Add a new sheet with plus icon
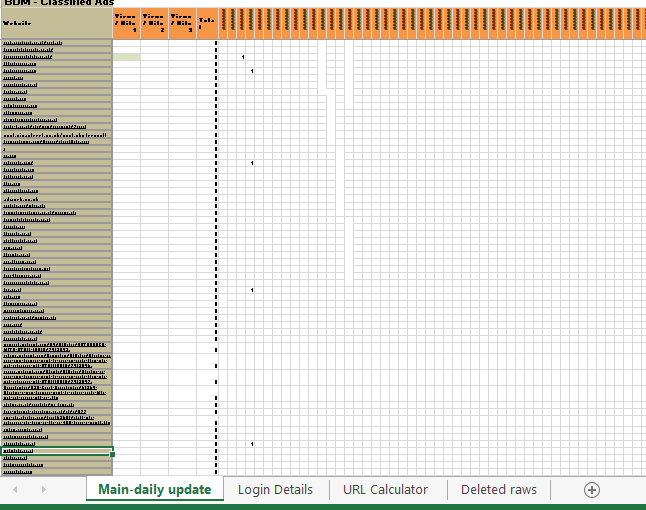The image size is (646, 510). [x=592, y=489]
